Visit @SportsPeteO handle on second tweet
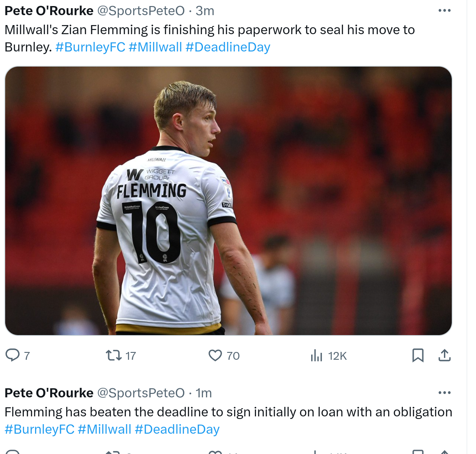The image size is (476, 454). point(141,393)
